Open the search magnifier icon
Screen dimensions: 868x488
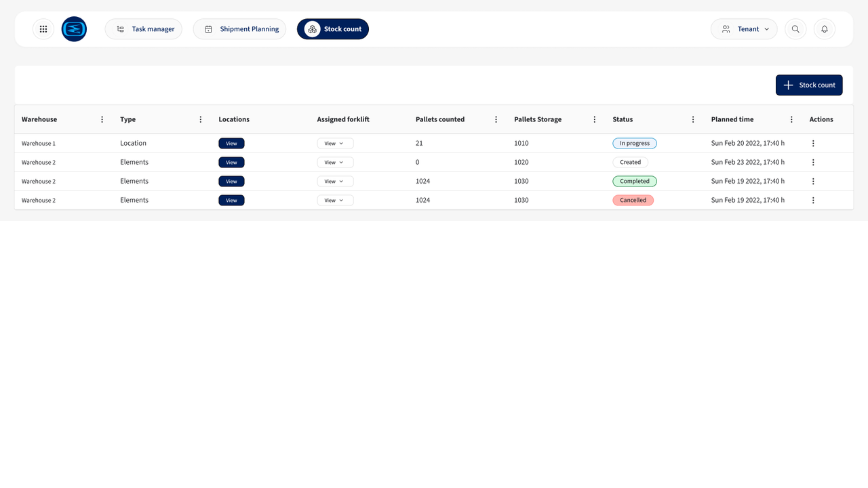pyautogui.click(x=795, y=29)
